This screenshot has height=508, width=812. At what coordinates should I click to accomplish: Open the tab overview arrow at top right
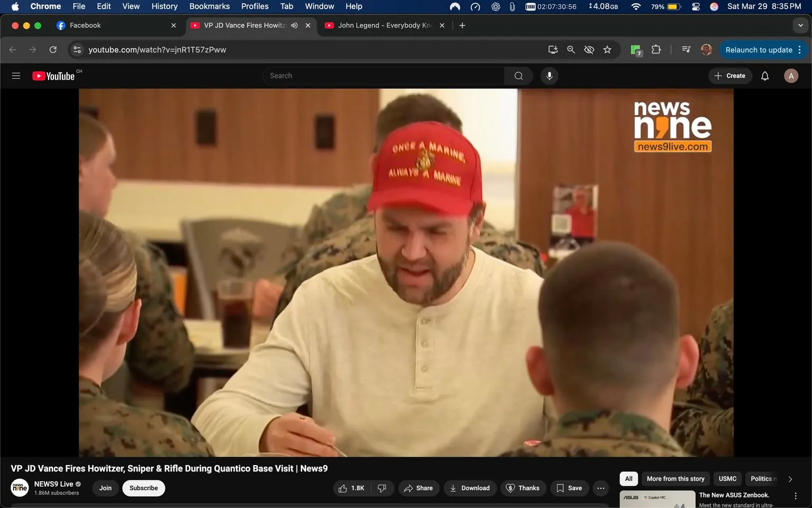(x=800, y=25)
